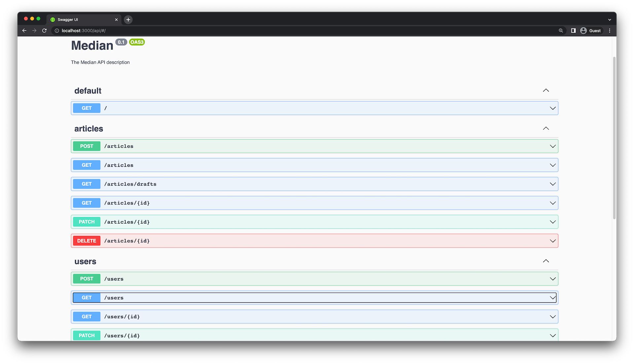The width and height of the screenshot is (634, 364).
Task: Click the back navigation arrow
Action: (24, 30)
